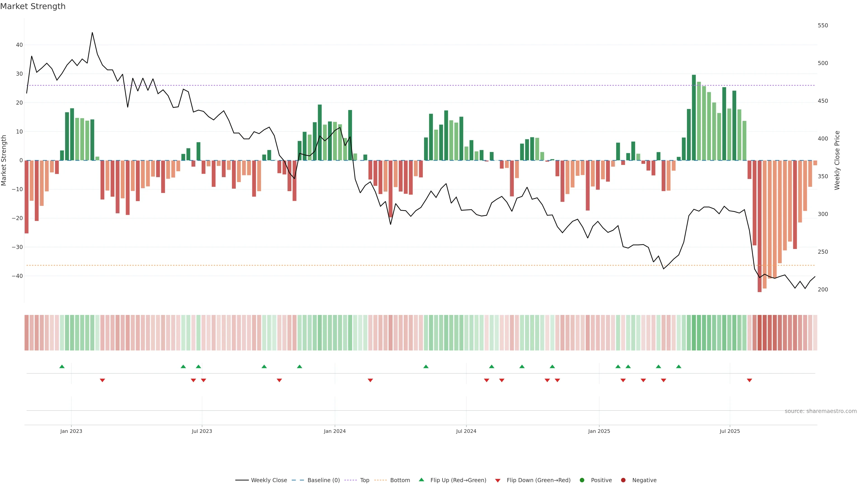Click the Flip Up green triangle legend icon
The height and width of the screenshot is (488, 868).
pos(421,480)
